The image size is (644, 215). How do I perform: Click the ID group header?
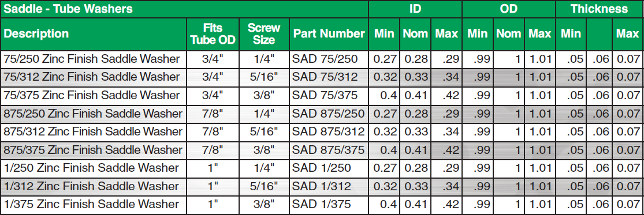[415, 9]
